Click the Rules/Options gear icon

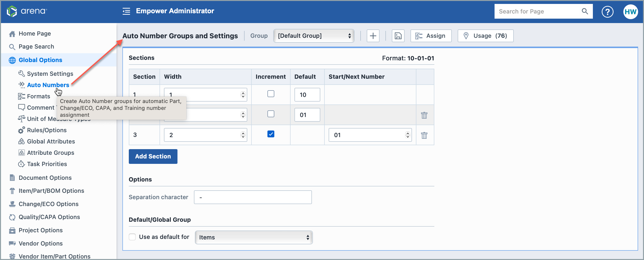click(21, 130)
